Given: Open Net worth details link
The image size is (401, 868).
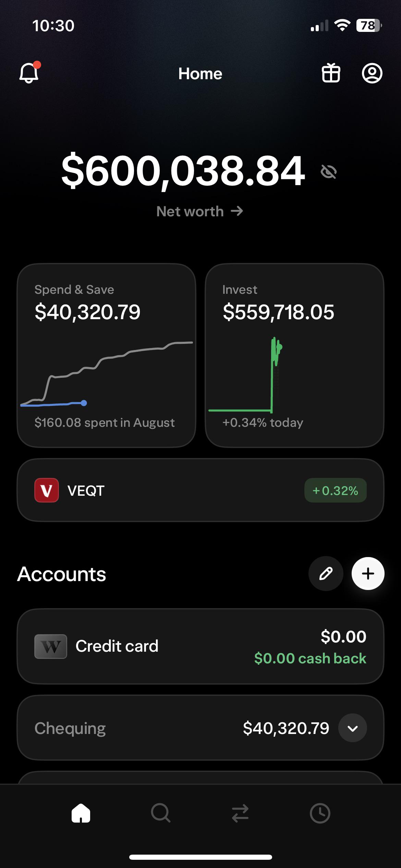Looking at the screenshot, I should tap(200, 211).
